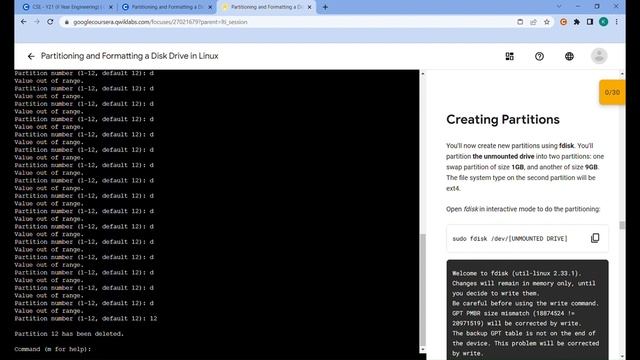
Task: Switch to the first CSE browser tab
Action: pos(67,7)
